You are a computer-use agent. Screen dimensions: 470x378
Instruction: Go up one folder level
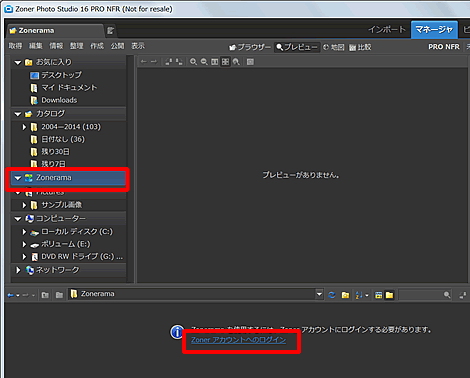click(x=45, y=295)
